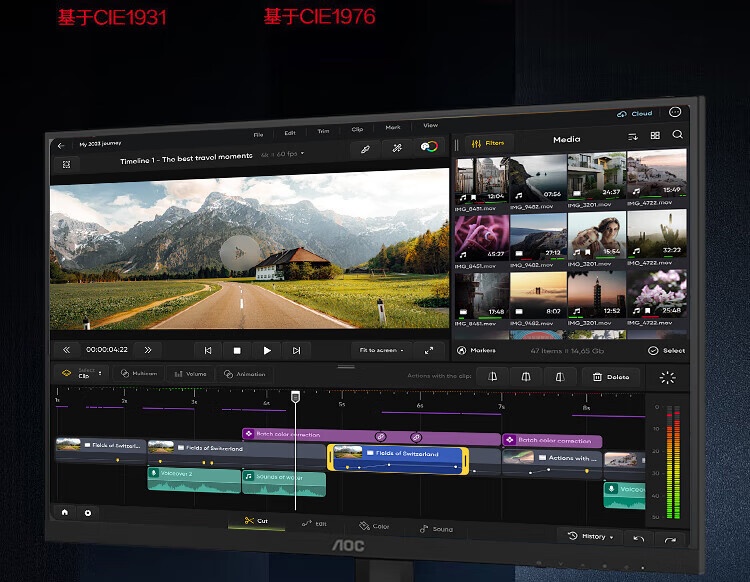Open the 4k 60 fps dropdown
The image size is (750, 582).
coord(283,155)
